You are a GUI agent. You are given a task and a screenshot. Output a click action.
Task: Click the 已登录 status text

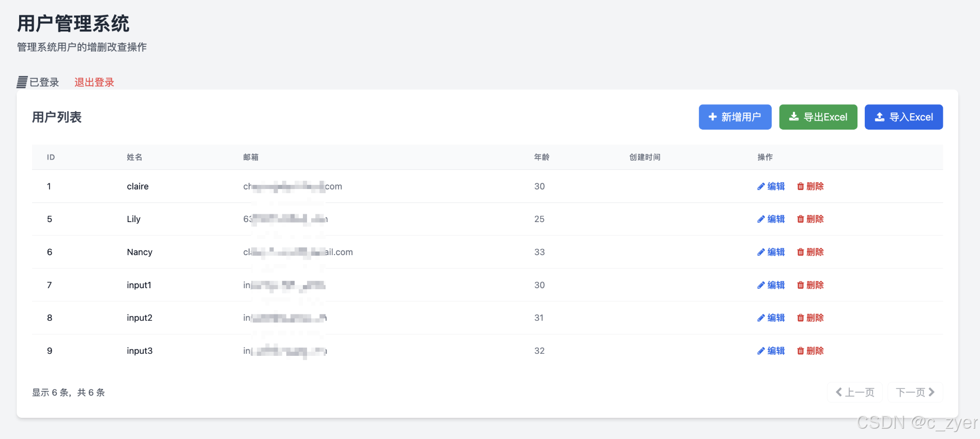pyautogui.click(x=44, y=82)
